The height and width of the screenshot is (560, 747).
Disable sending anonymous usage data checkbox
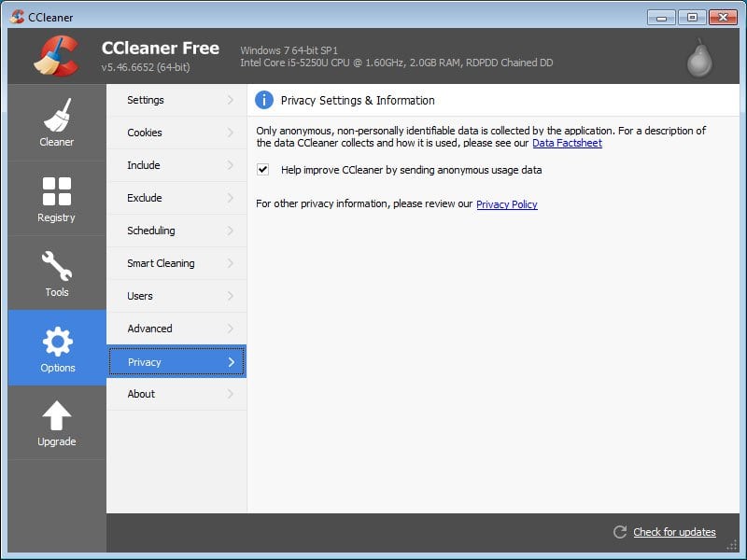coord(263,170)
